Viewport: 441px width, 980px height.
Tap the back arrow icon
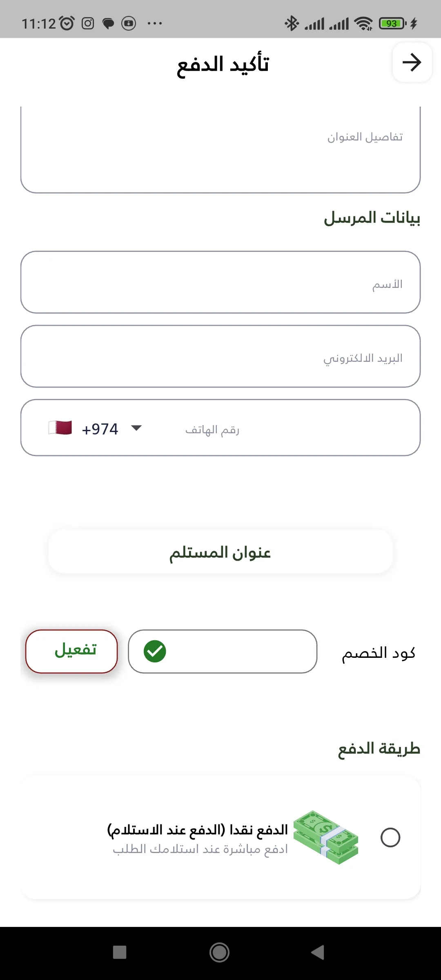[412, 62]
